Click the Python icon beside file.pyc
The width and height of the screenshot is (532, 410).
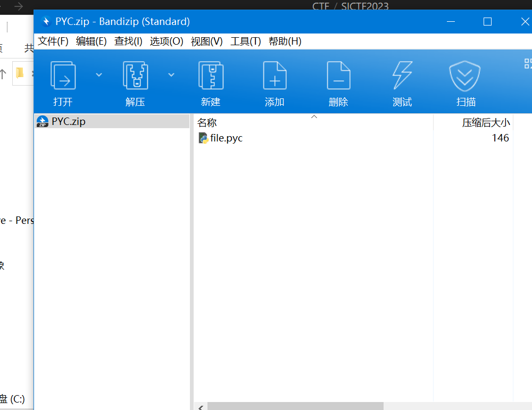click(x=203, y=138)
